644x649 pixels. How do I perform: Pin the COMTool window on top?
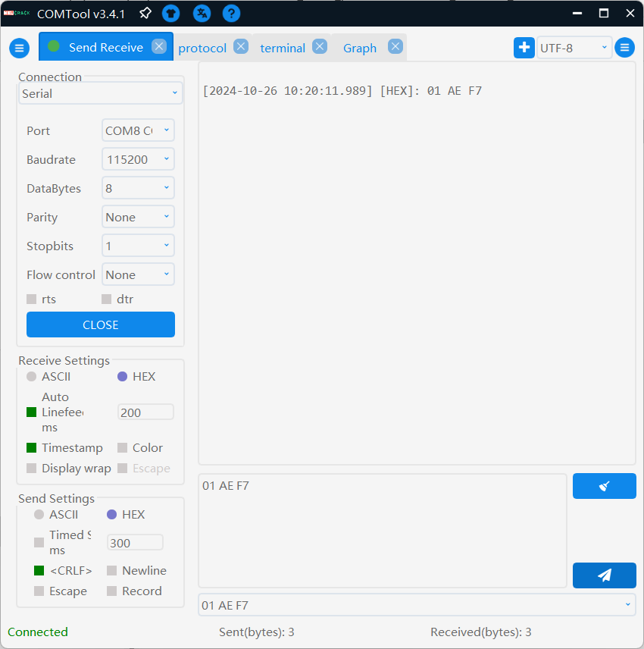tap(145, 14)
